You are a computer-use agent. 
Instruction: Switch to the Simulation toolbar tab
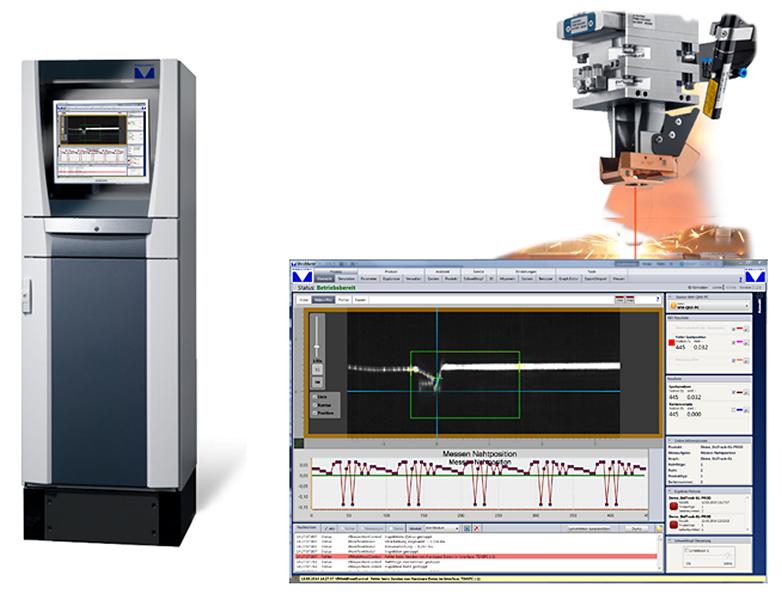pos(346,279)
